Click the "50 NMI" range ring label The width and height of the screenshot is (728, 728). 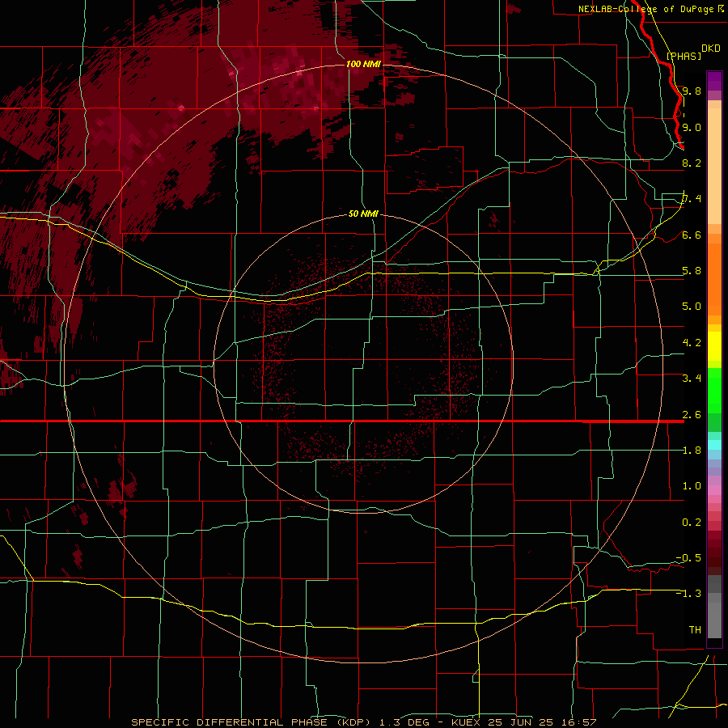(x=363, y=214)
